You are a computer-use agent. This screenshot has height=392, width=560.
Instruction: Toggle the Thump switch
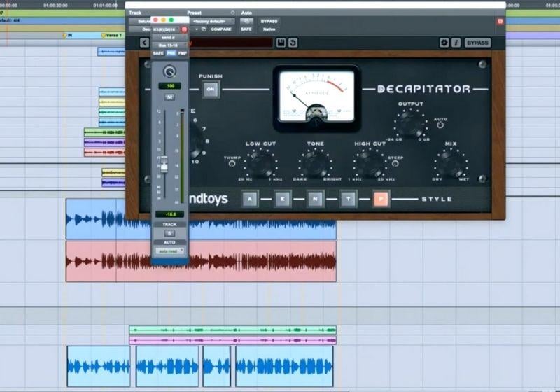232,164
